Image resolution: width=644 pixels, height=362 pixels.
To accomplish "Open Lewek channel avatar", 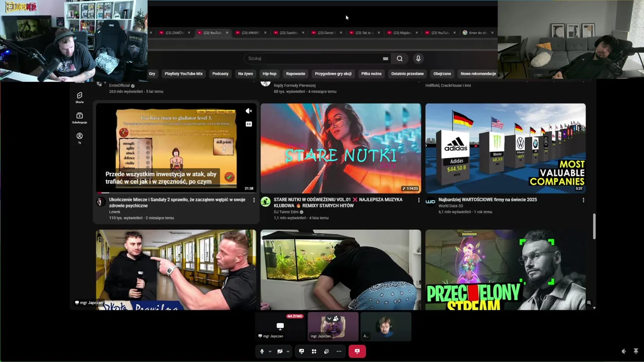I will [x=101, y=202].
